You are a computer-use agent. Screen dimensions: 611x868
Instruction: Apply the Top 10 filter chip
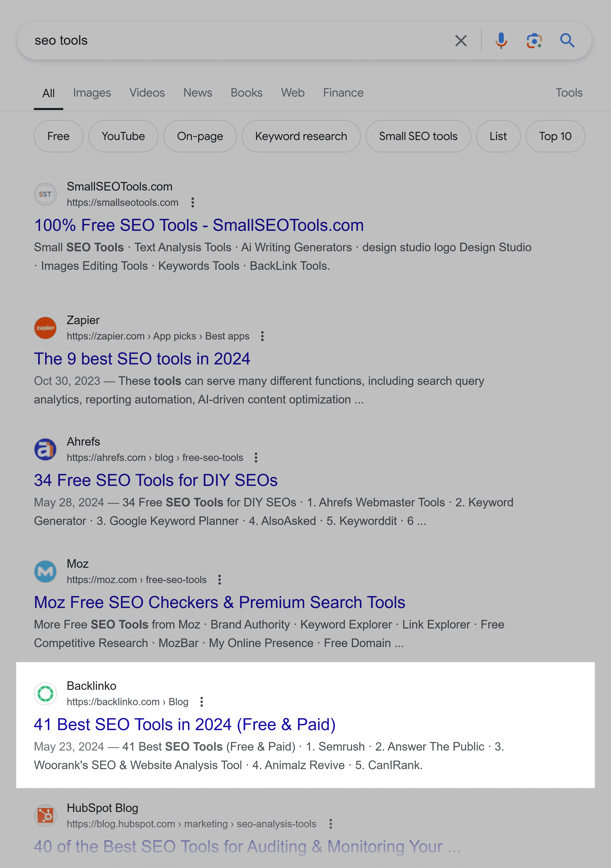click(x=555, y=136)
